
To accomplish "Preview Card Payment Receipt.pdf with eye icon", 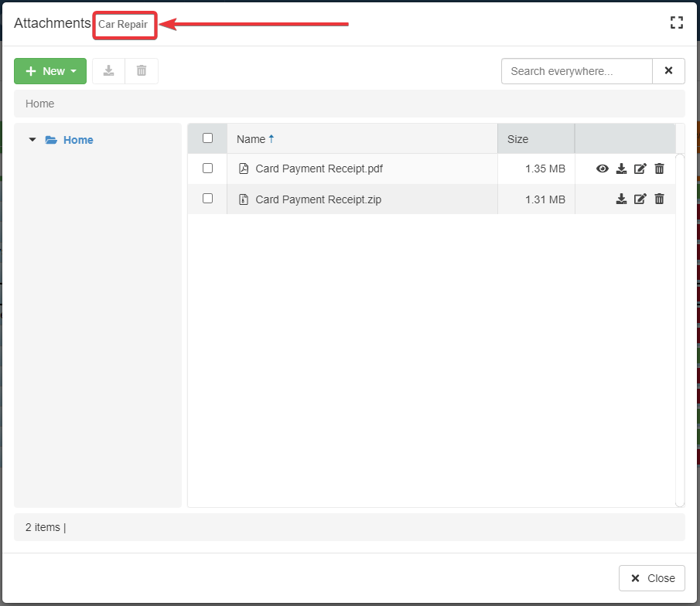I will click(x=603, y=169).
